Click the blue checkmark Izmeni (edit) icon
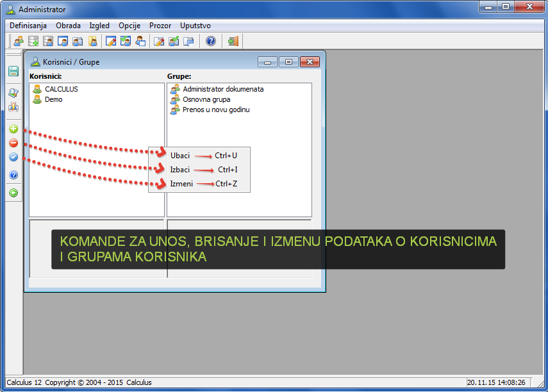 point(13,157)
